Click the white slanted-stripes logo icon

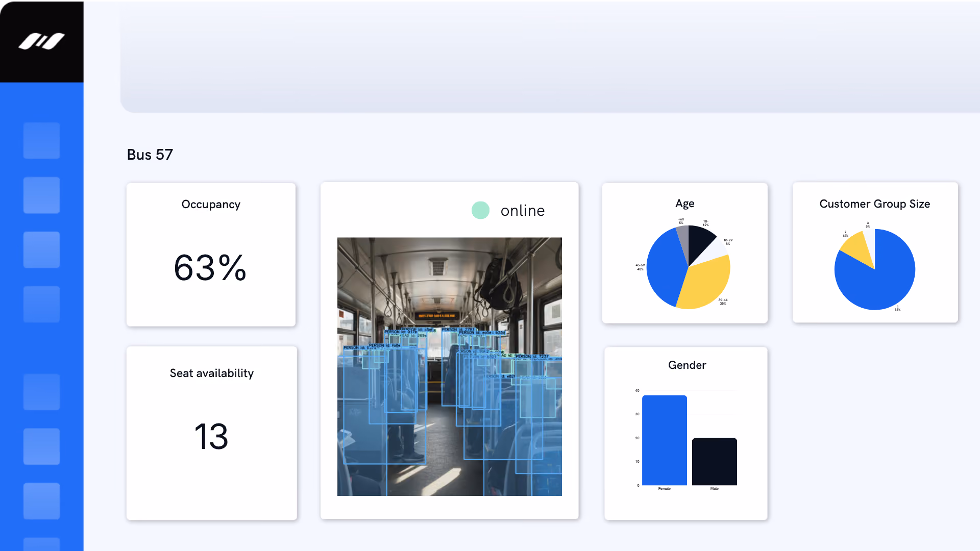(42, 41)
